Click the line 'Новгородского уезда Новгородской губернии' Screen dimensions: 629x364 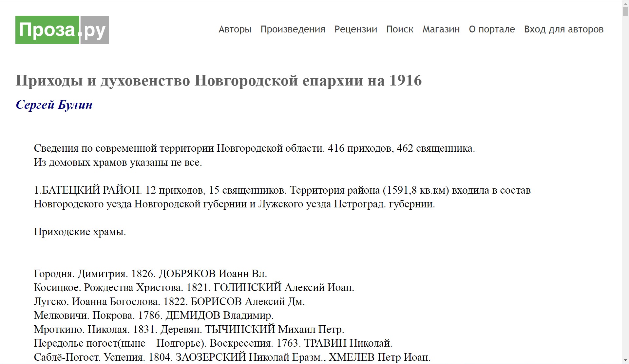coord(235,204)
